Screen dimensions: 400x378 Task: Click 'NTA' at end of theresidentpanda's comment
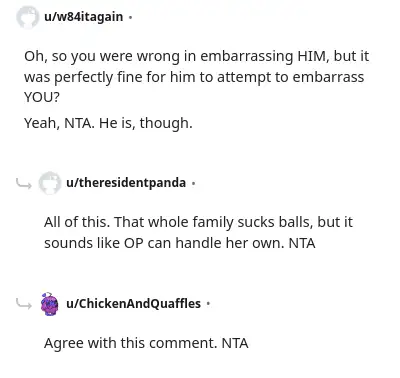pyautogui.click(x=302, y=243)
